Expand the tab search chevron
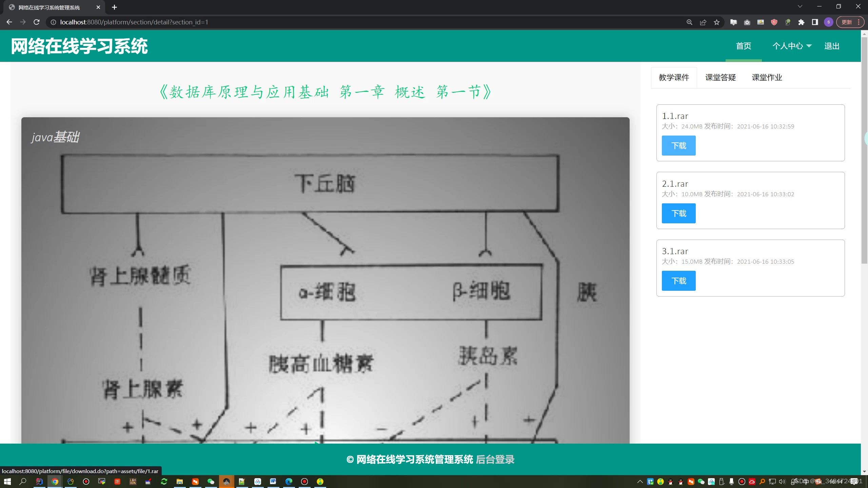Screen dimensions: 868x488 [x=800, y=7]
